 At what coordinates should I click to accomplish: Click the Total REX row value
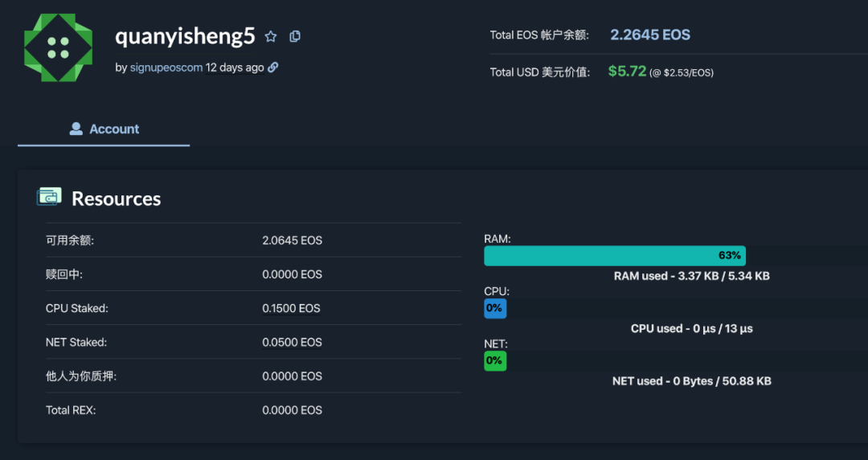tap(292, 410)
